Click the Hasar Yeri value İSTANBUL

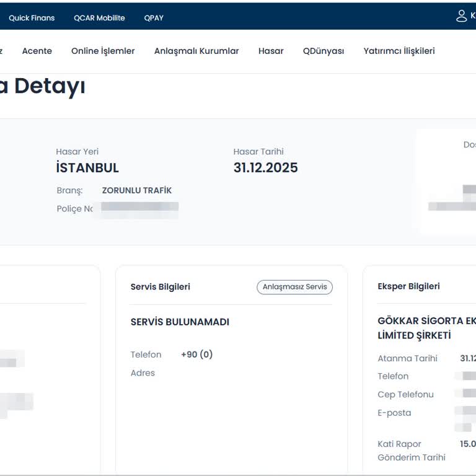pyautogui.click(x=87, y=168)
